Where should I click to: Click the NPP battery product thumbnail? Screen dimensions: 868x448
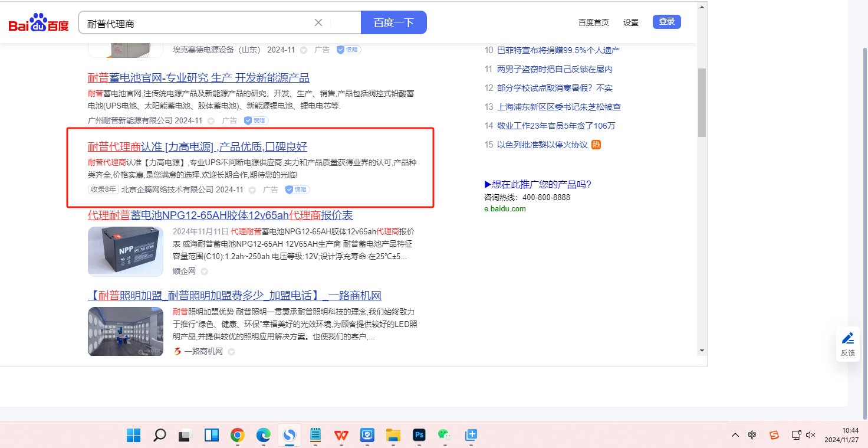pyautogui.click(x=126, y=251)
